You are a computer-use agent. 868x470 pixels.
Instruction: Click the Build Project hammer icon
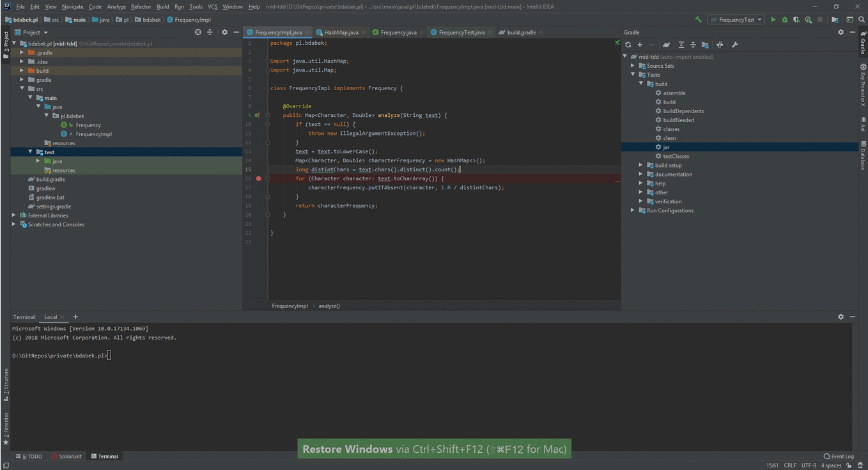[x=699, y=20]
